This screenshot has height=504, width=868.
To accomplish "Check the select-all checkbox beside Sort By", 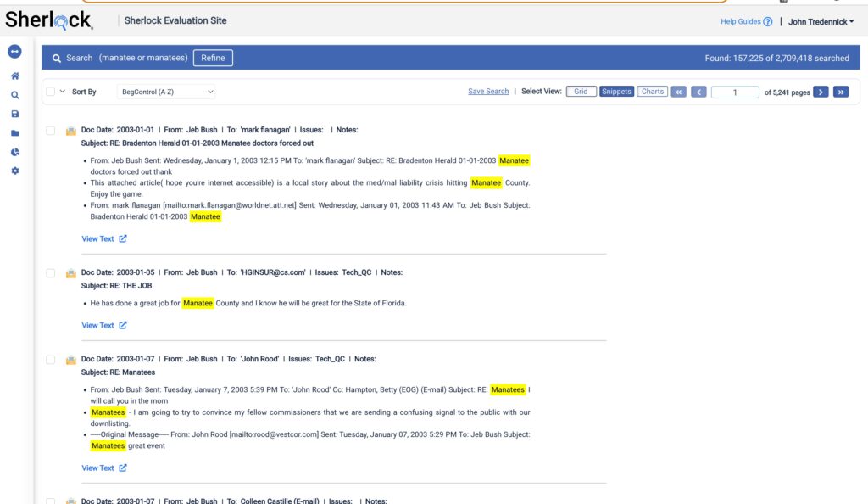I will [x=51, y=92].
